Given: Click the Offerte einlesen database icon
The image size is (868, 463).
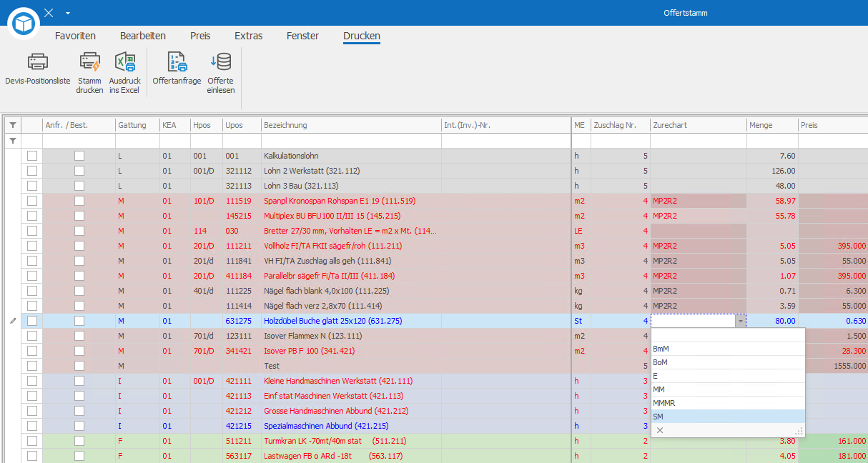Looking at the screenshot, I should (x=220, y=62).
